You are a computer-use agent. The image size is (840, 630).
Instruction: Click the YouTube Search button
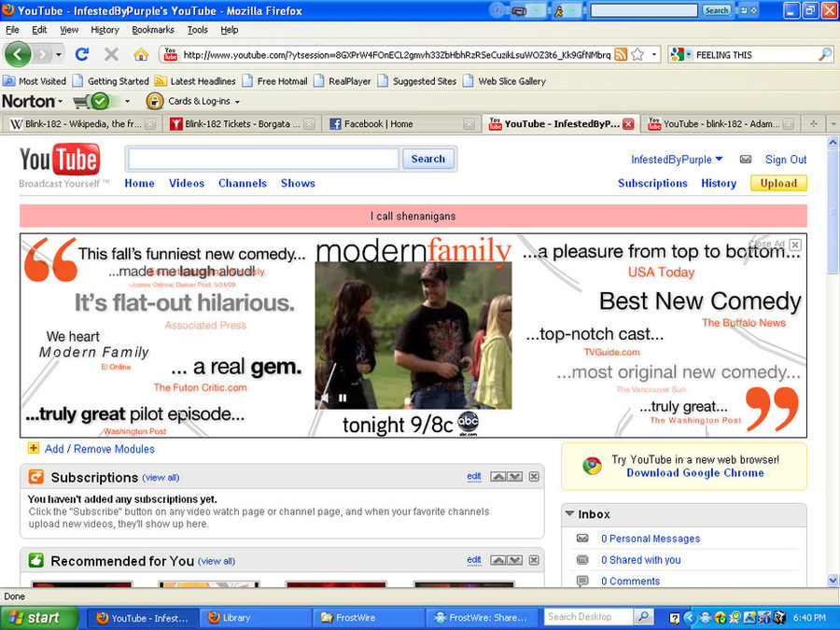[x=428, y=159]
